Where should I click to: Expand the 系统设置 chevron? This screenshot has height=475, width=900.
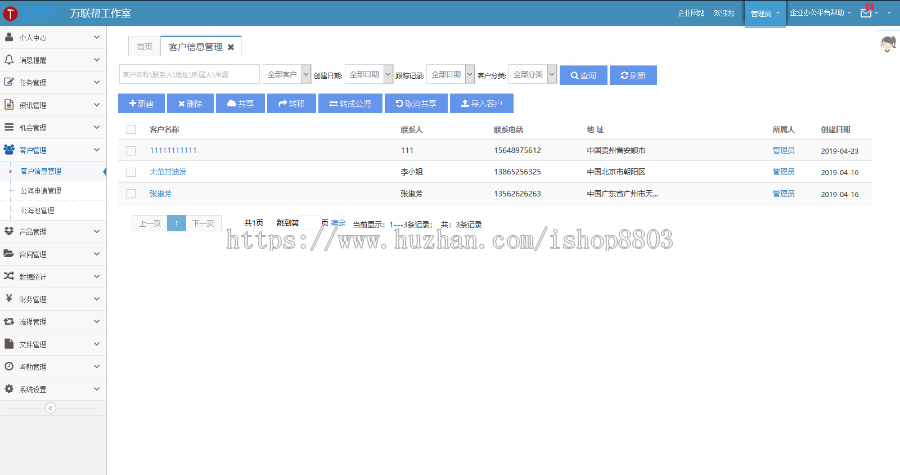click(96, 388)
